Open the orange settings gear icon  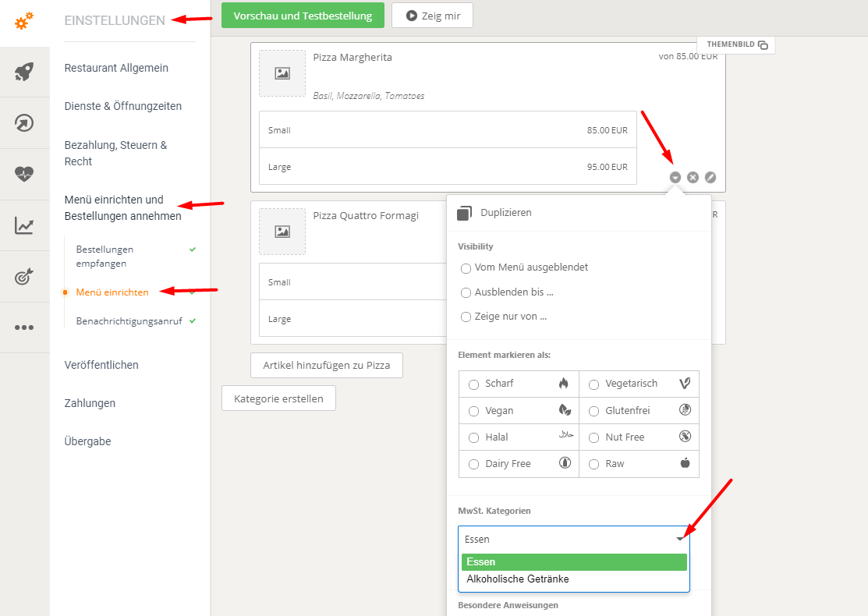click(23, 22)
